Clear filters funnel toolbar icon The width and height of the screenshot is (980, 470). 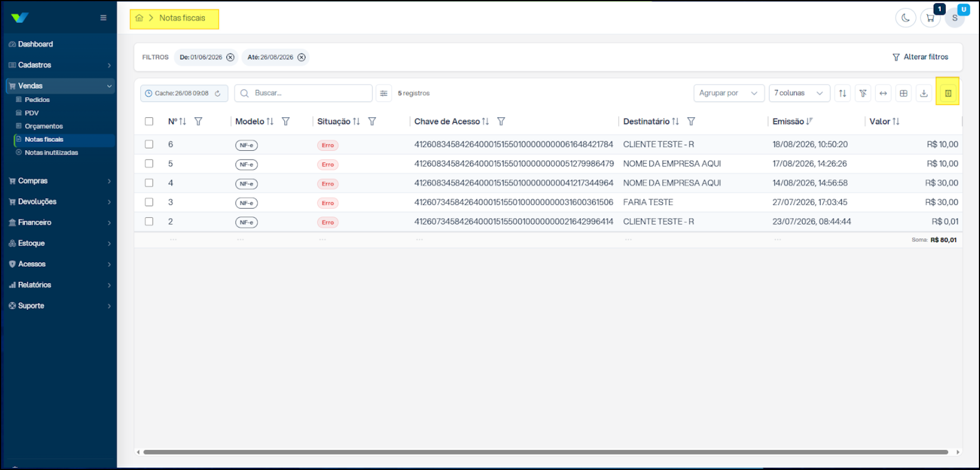pos(863,93)
